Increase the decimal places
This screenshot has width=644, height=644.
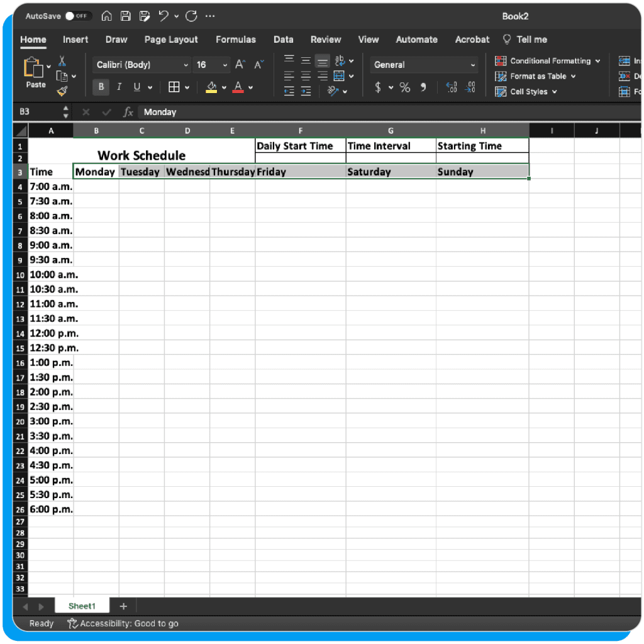click(x=452, y=87)
